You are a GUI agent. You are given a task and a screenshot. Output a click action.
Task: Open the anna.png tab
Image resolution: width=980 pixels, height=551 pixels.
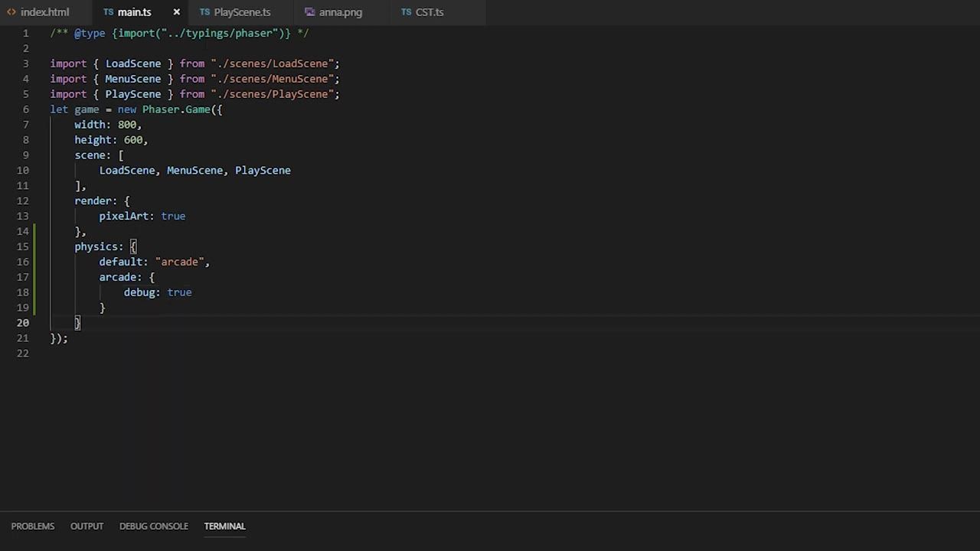[x=341, y=12]
